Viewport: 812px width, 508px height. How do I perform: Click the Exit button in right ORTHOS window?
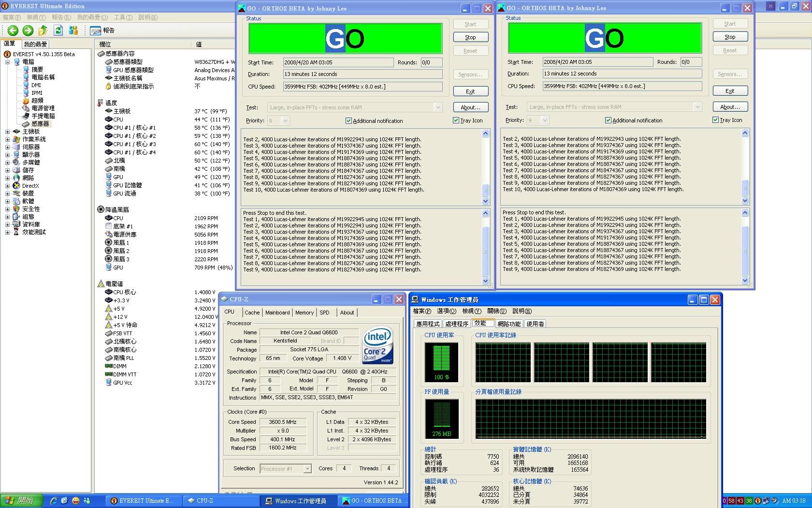pyautogui.click(x=730, y=91)
